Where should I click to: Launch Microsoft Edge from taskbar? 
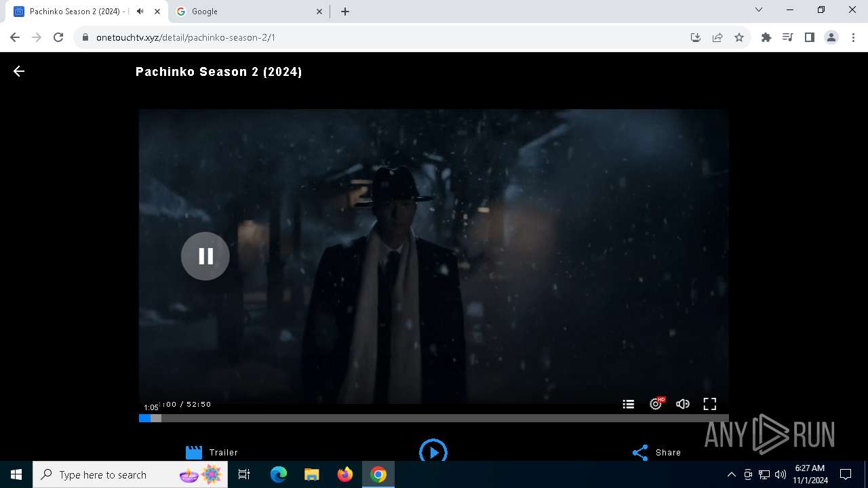point(279,474)
